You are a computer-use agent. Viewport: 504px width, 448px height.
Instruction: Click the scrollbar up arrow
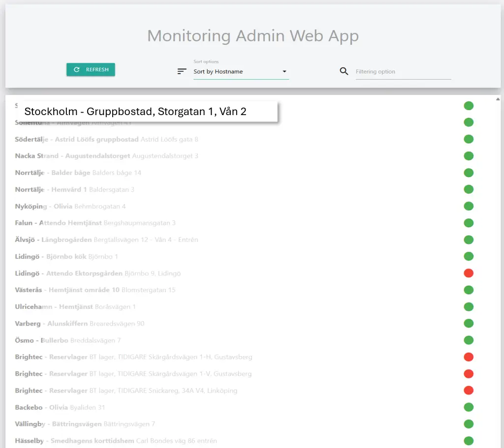(498, 99)
